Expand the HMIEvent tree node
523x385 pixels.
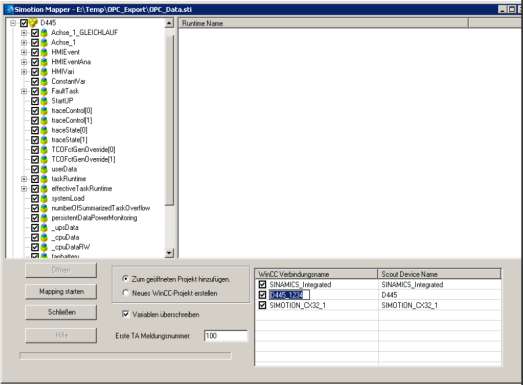tap(24, 52)
